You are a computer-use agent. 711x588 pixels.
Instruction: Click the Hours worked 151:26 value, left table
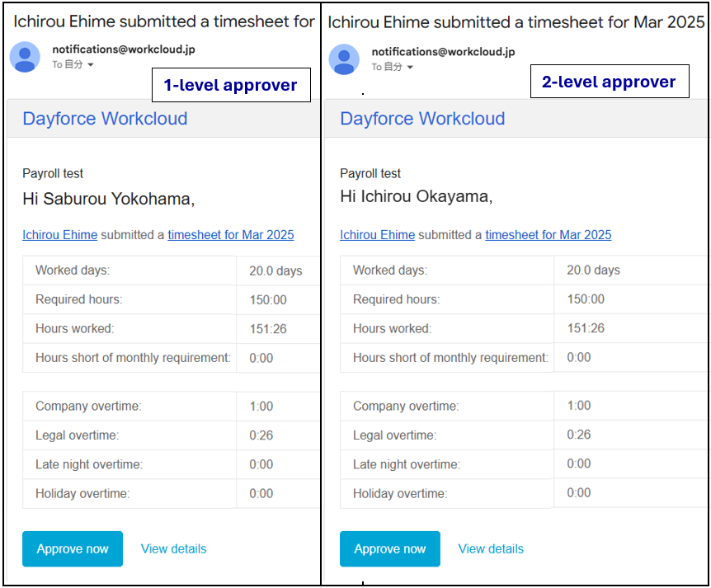(268, 329)
